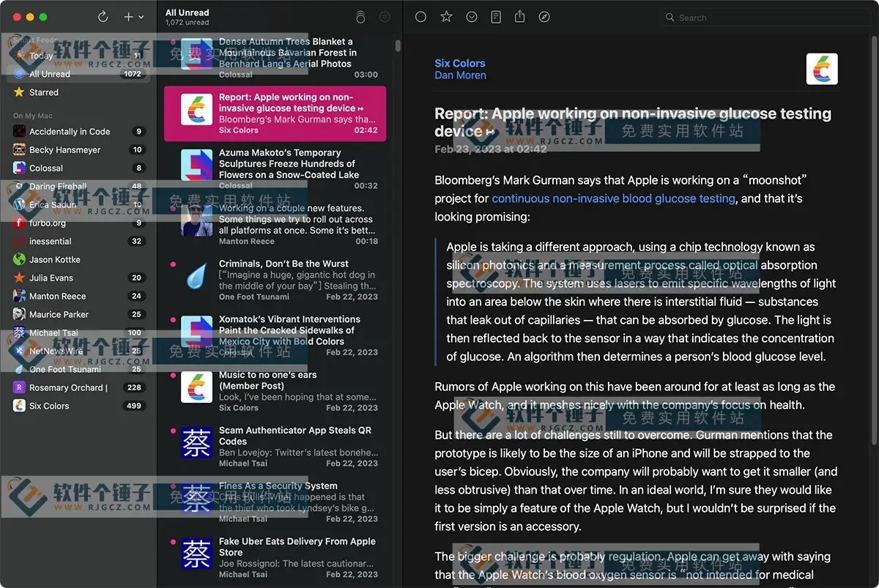The height and width of the screenshot is (588, 879).
Task: Open the Dense Autumn Trees article
Action: tap(275, 58)
